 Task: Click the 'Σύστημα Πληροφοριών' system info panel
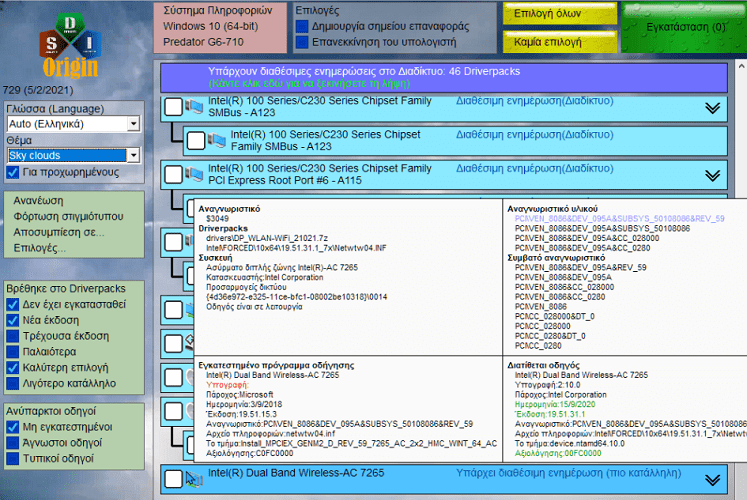[220, 27]
